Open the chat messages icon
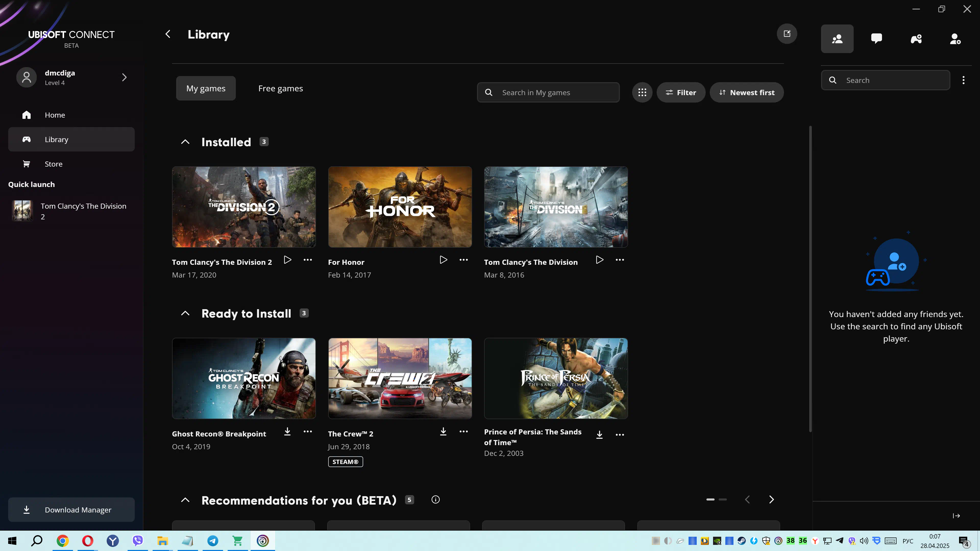 pyautogui.click(x=877, y=39)
